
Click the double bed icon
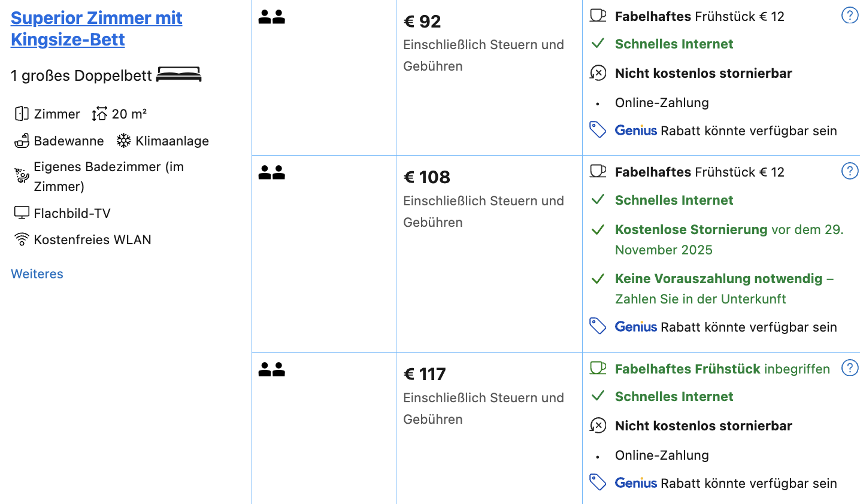click(x=178, y=75)
